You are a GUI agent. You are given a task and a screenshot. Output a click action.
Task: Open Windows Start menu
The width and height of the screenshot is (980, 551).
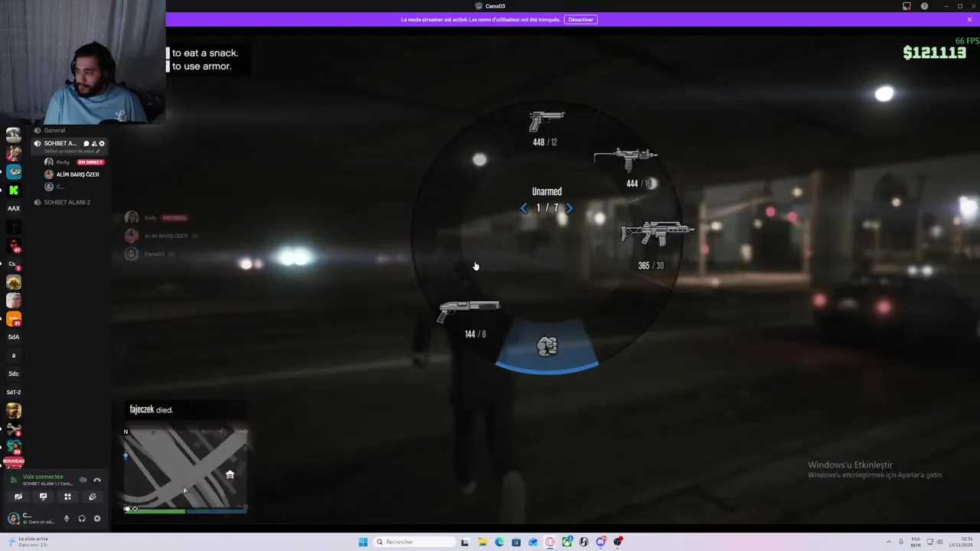[363, 542]
